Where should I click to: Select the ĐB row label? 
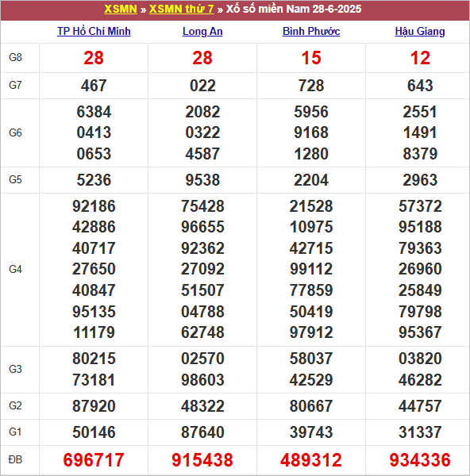coord(16,459)
